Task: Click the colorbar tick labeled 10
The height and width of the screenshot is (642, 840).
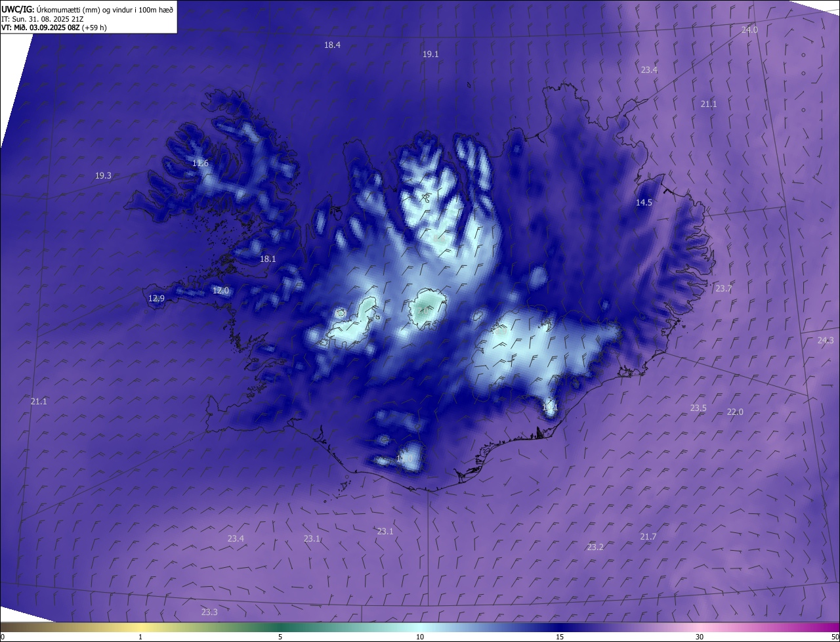Action: [420, 637]
